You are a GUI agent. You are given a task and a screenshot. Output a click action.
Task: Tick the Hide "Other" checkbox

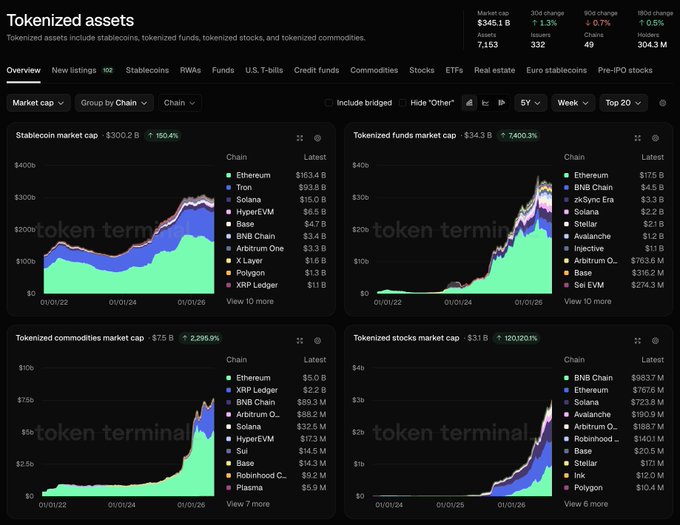402,103
